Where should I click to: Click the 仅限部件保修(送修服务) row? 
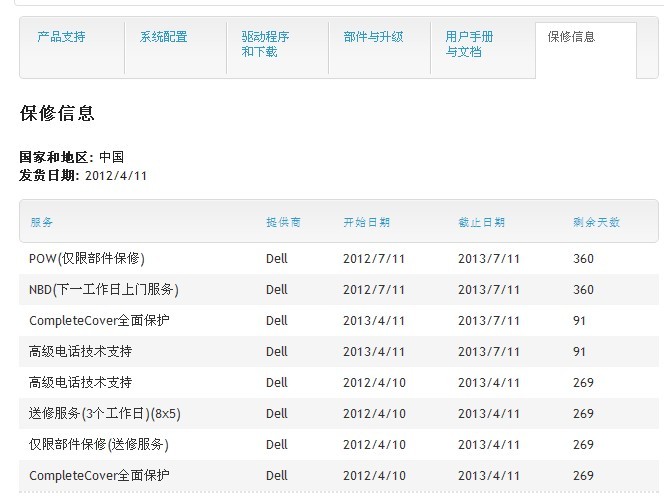tap(339, 444)
